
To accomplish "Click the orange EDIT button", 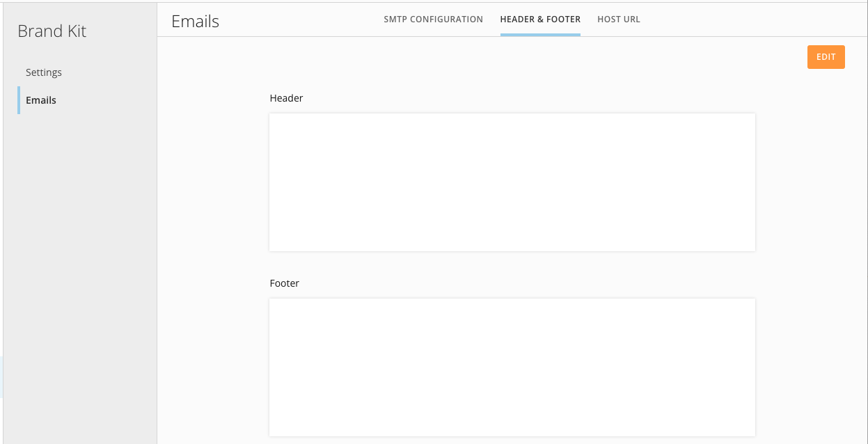I will 826,56.
